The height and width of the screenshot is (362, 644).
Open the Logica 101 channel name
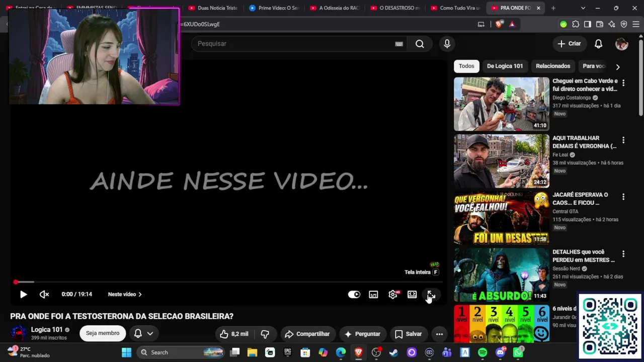(x=47, y=330)
